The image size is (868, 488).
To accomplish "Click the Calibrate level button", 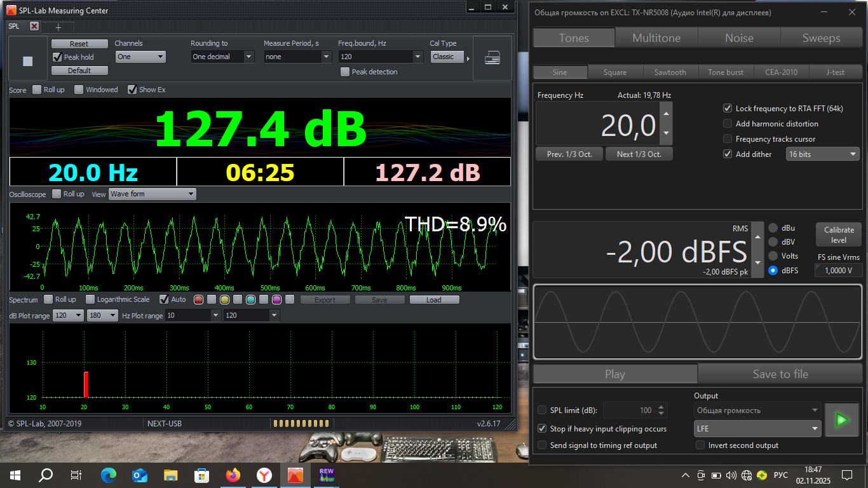I will 839,235.
